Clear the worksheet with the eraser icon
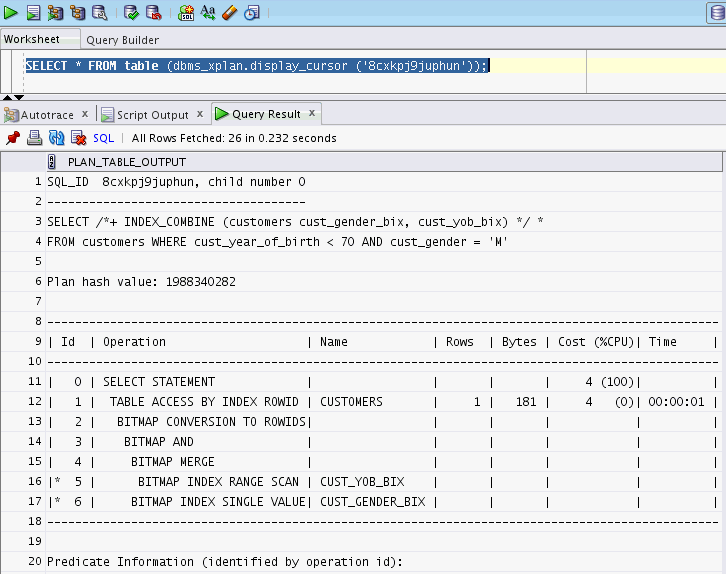726x574 pixels. (x=230, y=13)
